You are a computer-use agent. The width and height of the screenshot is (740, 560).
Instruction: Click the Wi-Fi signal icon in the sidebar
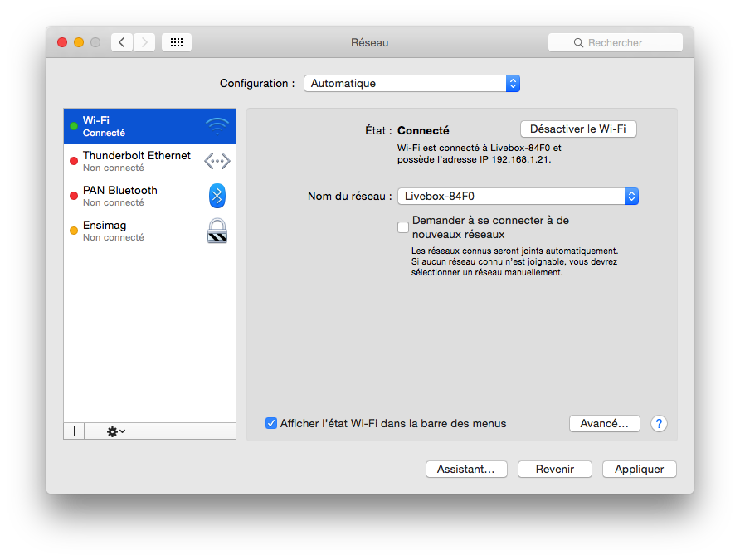coord(217,126)
